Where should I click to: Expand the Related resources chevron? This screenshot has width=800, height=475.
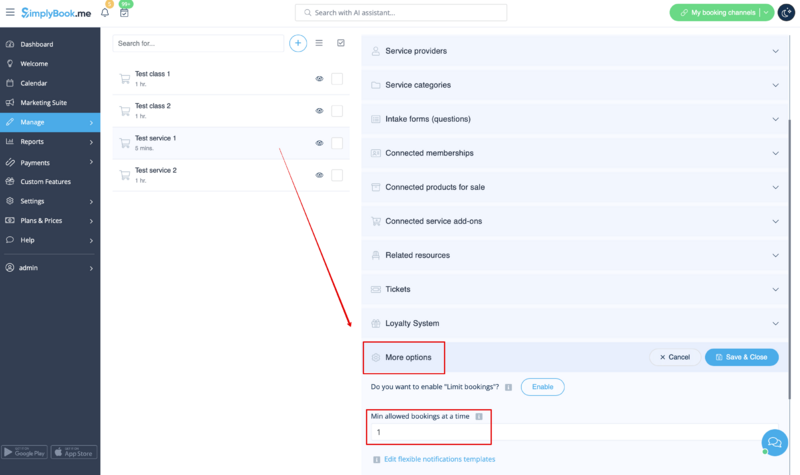click(x=776, y=255)
